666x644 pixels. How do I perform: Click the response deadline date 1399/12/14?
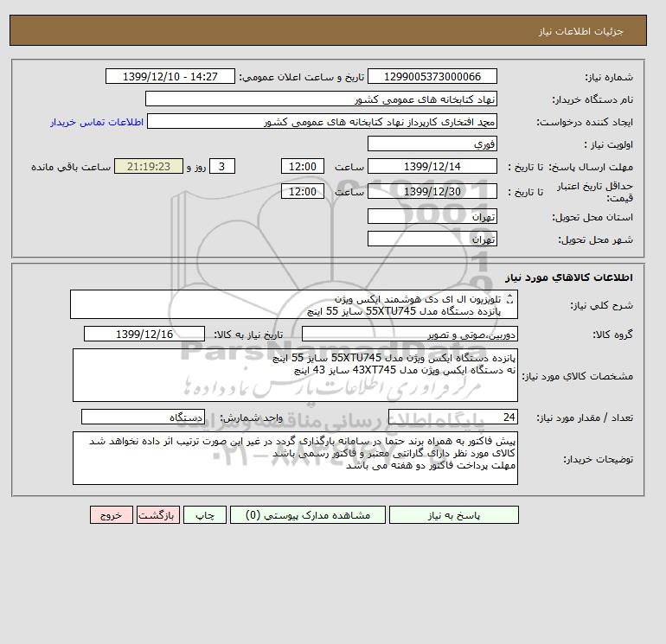click(x=432, y=167)
